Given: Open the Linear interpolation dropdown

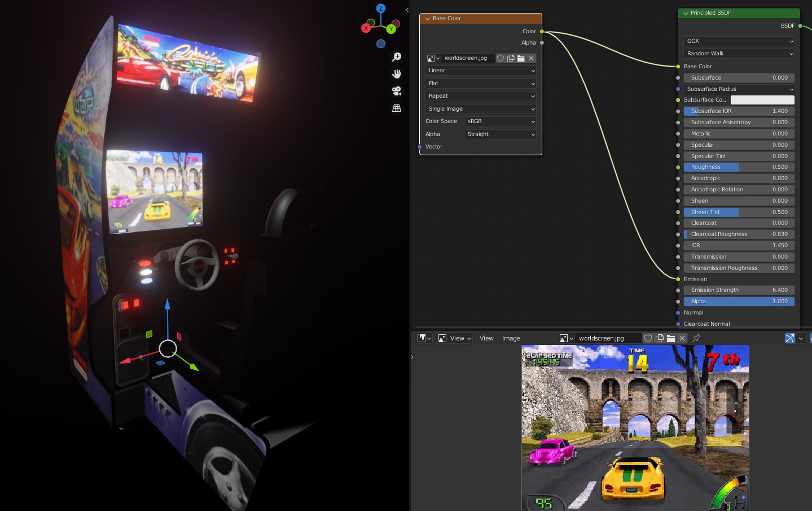Looking at the screenshot, I should tap(480, 70).
